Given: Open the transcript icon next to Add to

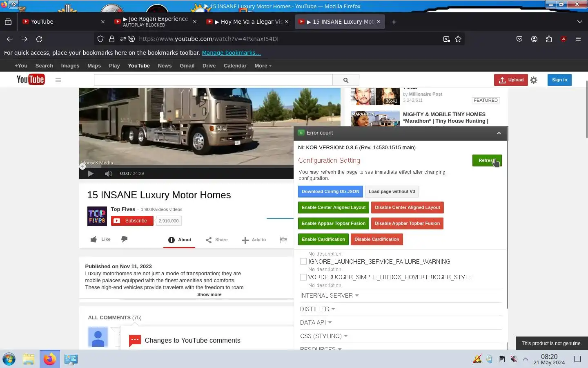Looking at the screenshot, I should [x=283, y=240].
